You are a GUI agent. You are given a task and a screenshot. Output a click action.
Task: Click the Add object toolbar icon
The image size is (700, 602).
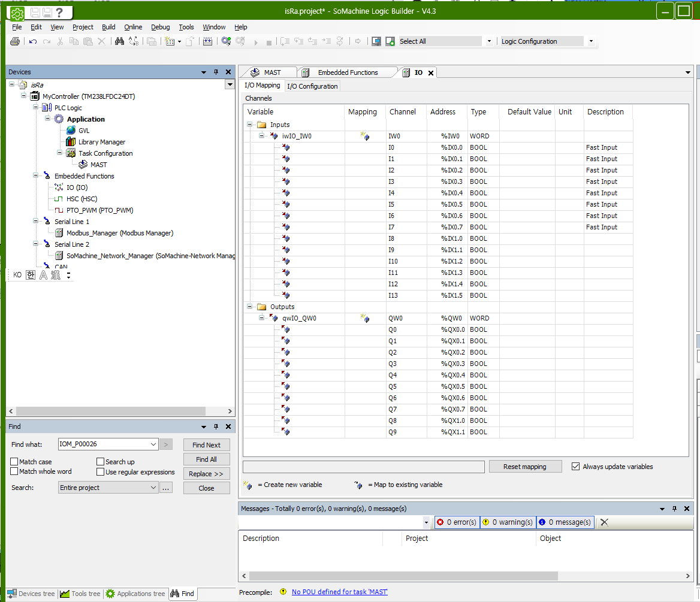(x=170, y=41)
